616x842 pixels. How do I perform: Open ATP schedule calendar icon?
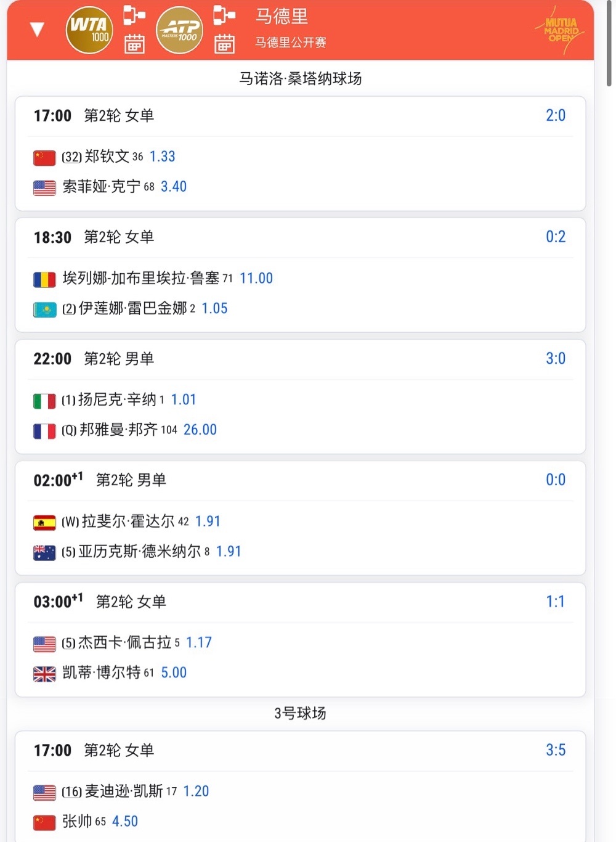(x=224, y=44)
